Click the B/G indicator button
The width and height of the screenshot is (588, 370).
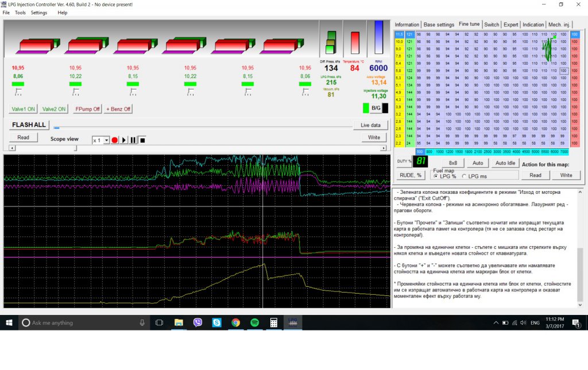click(x=376, y=108)
